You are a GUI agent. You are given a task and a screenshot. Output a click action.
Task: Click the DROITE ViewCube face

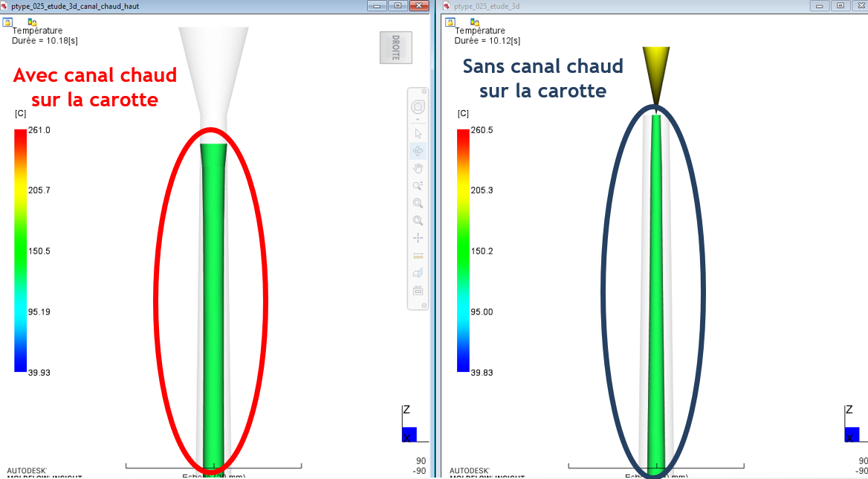(395, 48)
